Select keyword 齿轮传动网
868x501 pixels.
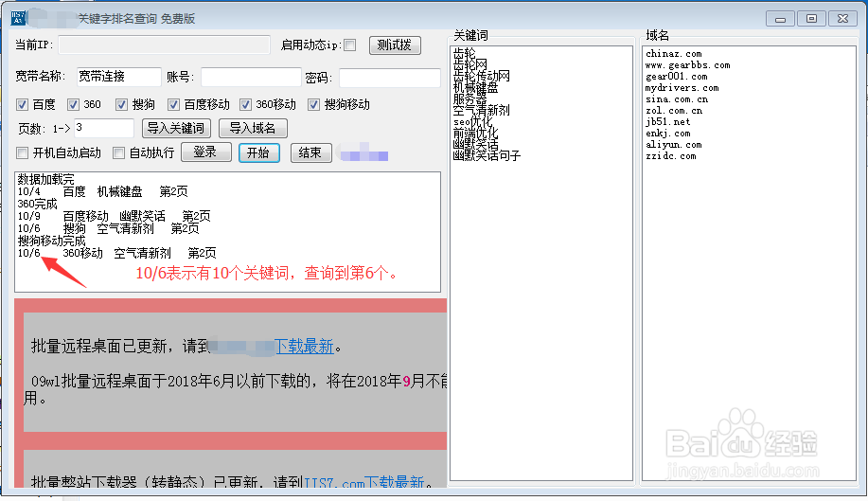pos(481,76)
